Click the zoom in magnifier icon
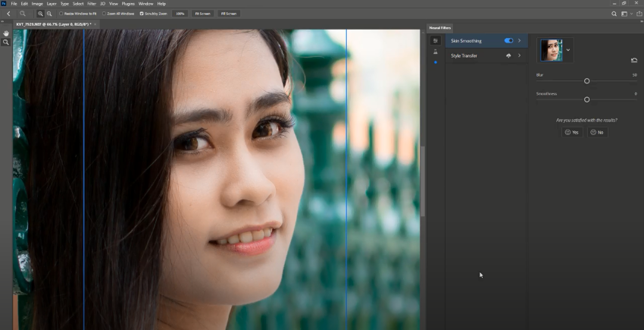The image size is (644, 330). pos(41,14)
